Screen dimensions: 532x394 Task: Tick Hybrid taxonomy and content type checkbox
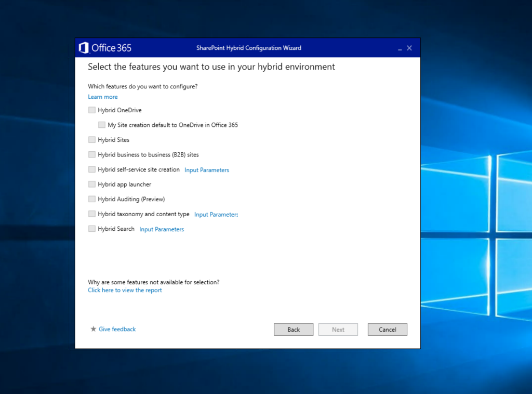click(91, 214)
